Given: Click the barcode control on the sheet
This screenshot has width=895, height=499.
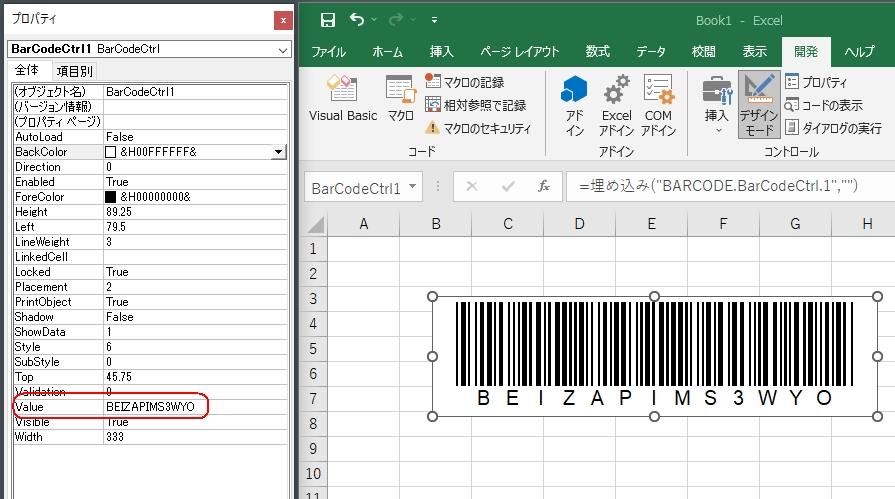Looking at the screenshot, I should [x=655, y=356].
